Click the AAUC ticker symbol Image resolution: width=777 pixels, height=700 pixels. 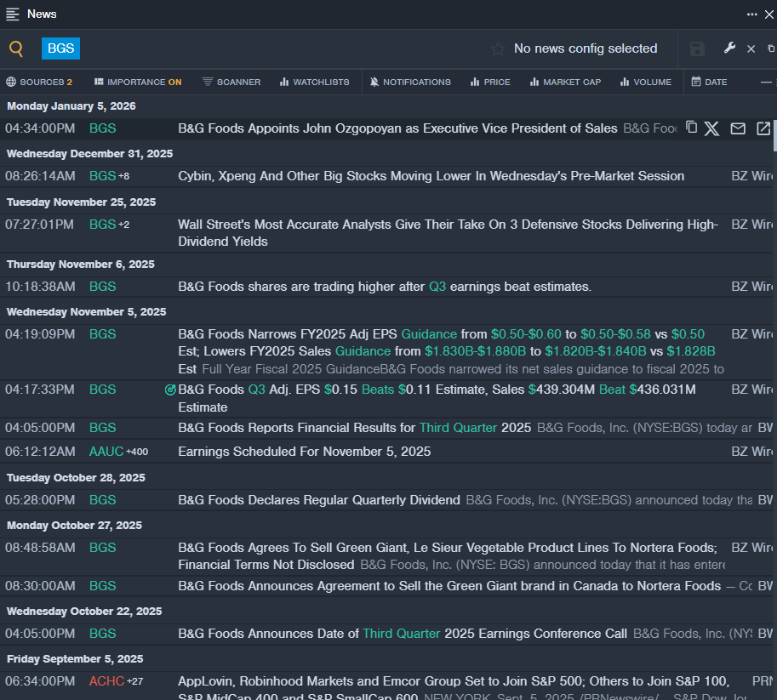[x=106, y=452]
